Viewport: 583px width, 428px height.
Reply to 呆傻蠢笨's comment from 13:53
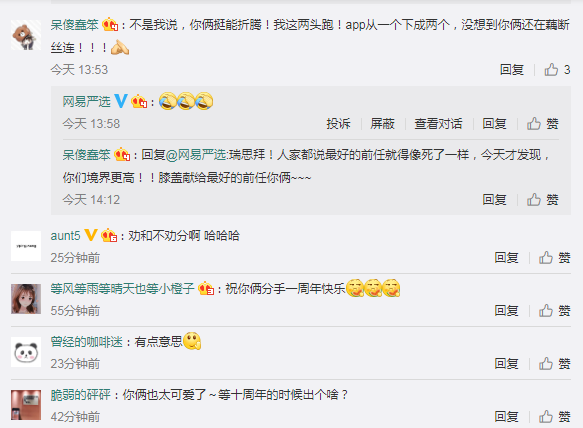coord(512,70)
